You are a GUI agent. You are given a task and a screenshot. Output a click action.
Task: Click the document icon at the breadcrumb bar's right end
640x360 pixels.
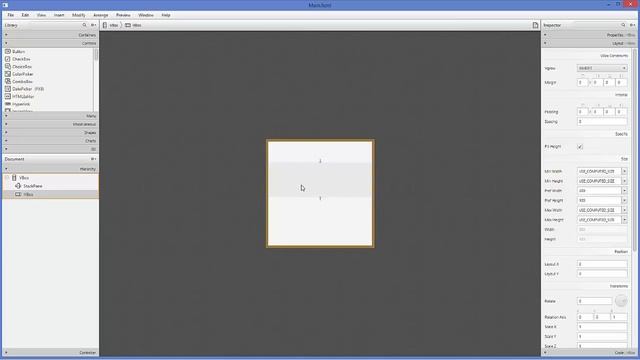pyautogui.click(x=535, y=25)
